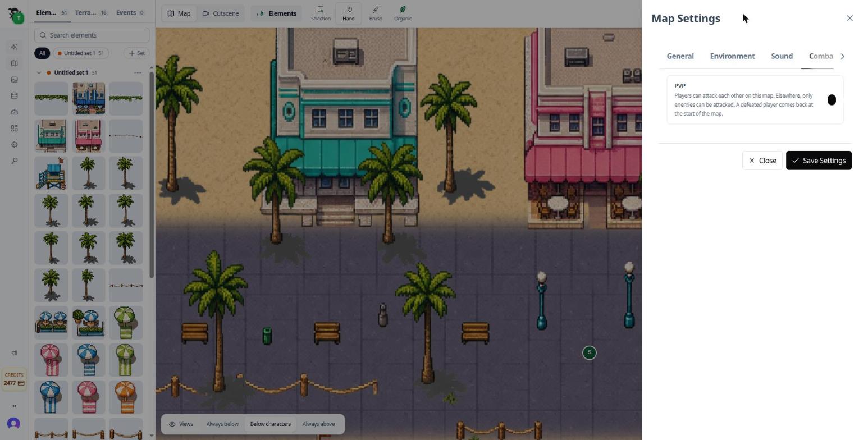Open the grid modules icon in sidebar
This screenshot has width=868, height=440.
coord(14,129)
